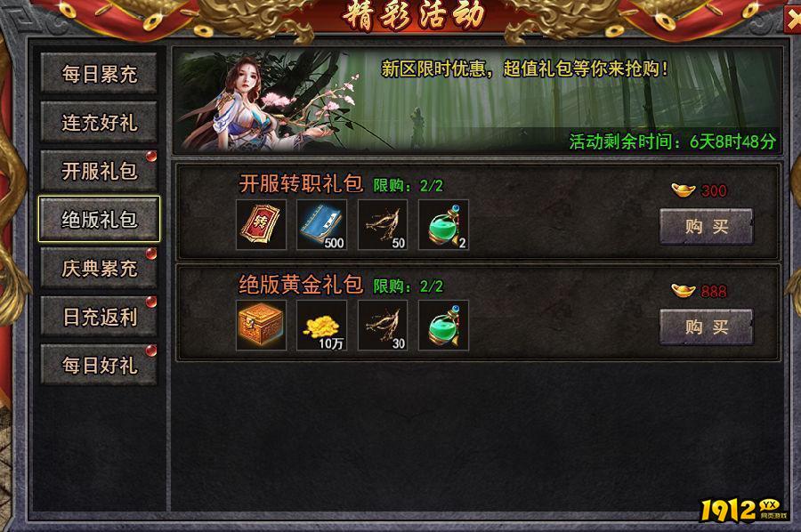Click the ginseng root item with 50

383,225
